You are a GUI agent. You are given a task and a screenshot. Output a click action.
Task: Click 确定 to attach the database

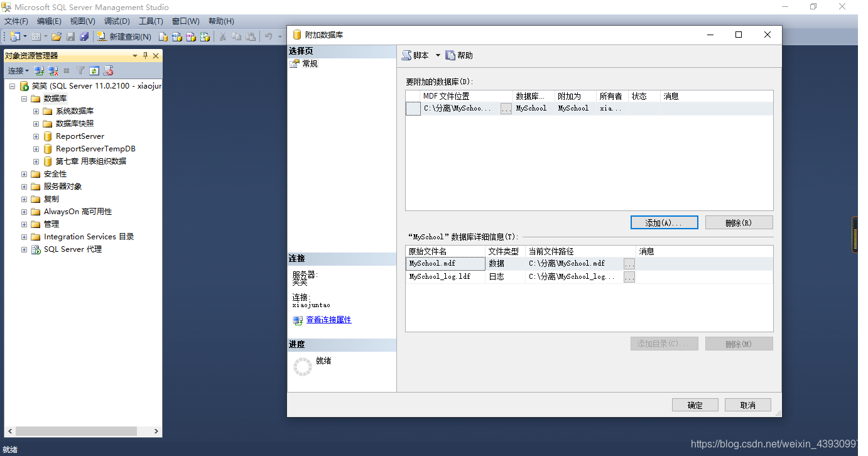click(x=695, y=405)
